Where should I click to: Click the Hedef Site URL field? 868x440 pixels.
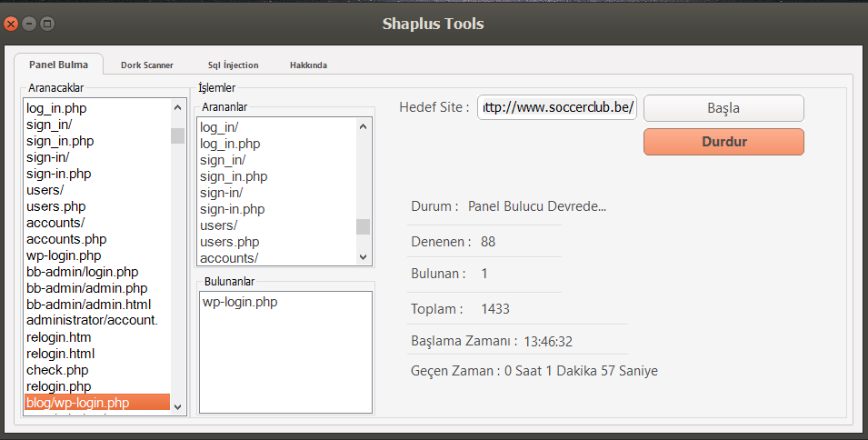pos(557,107)
